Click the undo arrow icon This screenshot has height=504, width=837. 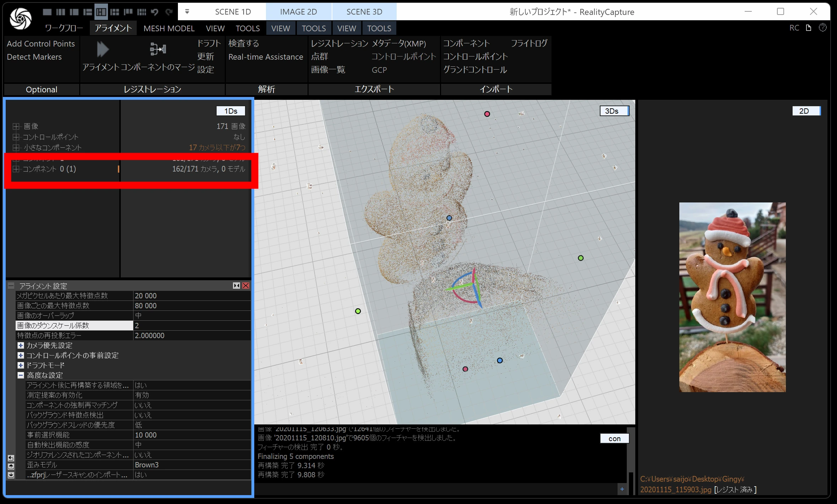(154, 12)
